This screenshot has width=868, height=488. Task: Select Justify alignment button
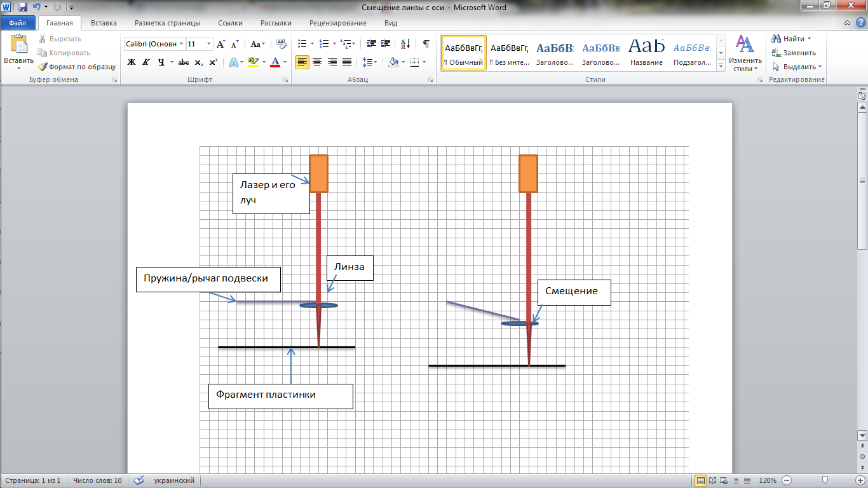[346, 62]
